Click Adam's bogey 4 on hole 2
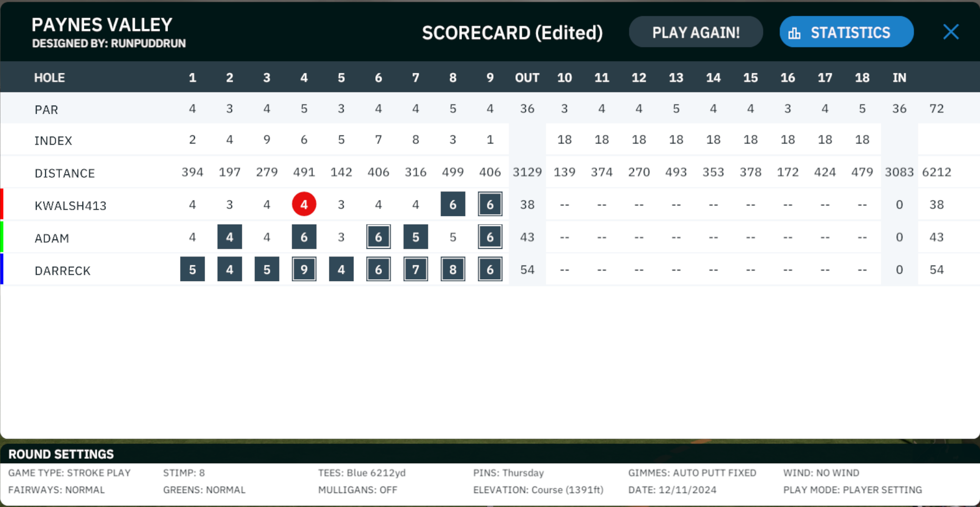980x507 pixels. (x=230, y=237)
